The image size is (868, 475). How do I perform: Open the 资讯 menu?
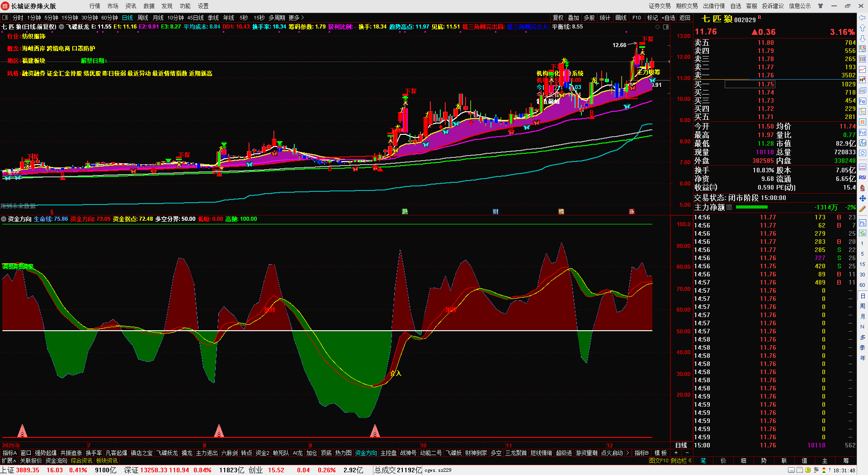[131, 6]
